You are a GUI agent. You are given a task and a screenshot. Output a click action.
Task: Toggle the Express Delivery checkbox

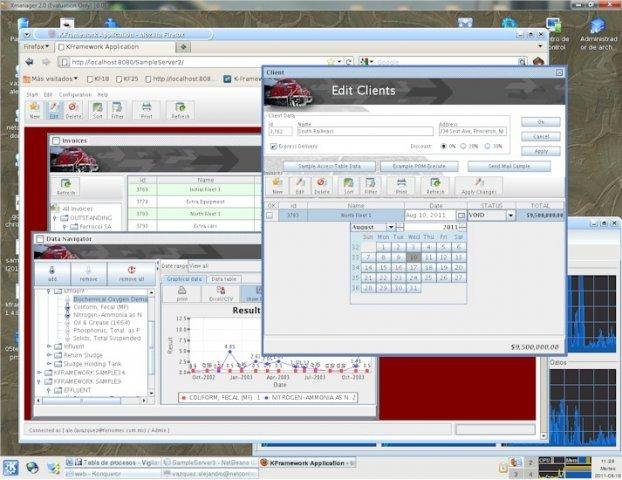(x=274, y=146)
